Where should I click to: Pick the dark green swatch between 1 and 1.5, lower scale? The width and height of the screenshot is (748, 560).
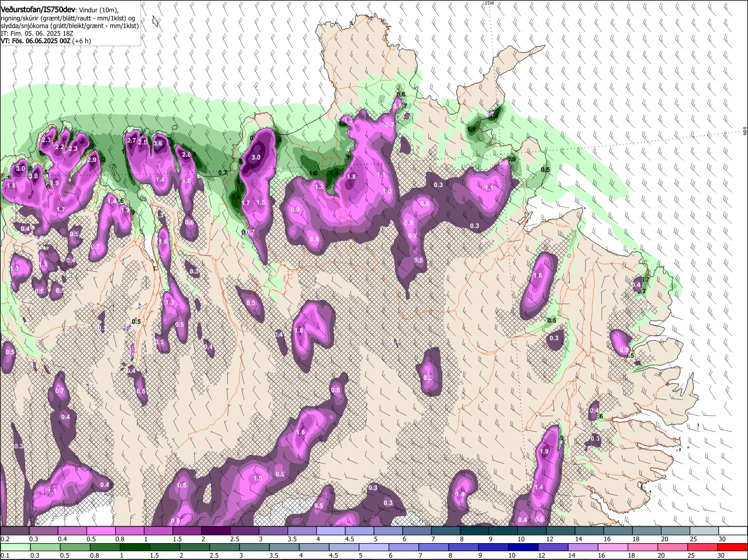click(135, 548)
